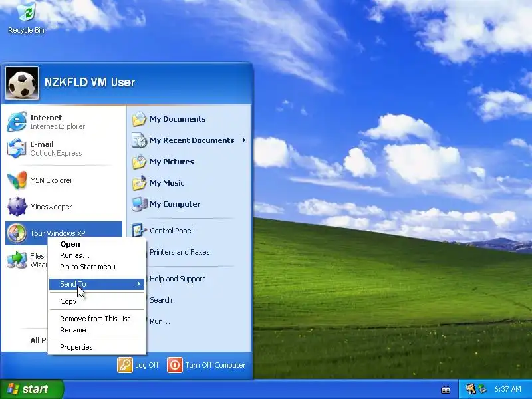
Task: Select Send To in the context menu
Action: pyautogui.click(x=97, y=284)
